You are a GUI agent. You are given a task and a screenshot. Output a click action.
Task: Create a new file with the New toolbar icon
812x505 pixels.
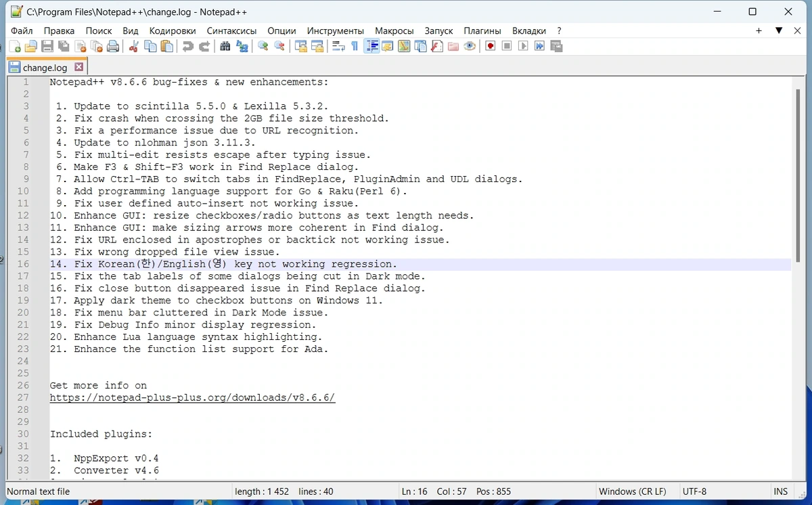point(15,46)
